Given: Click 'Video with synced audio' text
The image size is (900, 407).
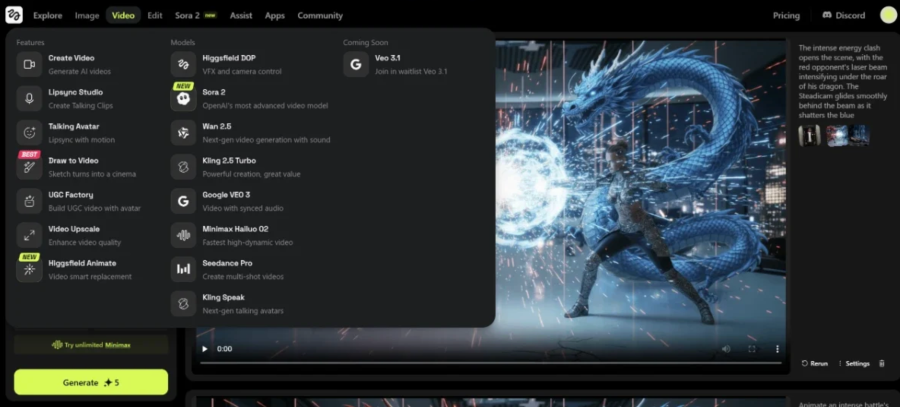Looking at the screenshot, I should (243, 208).
